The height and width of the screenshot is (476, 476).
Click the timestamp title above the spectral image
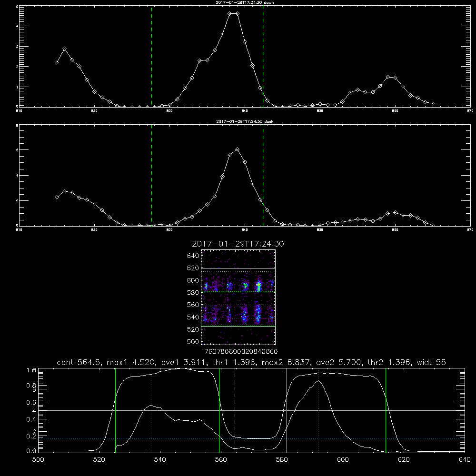tap(238, 244)
